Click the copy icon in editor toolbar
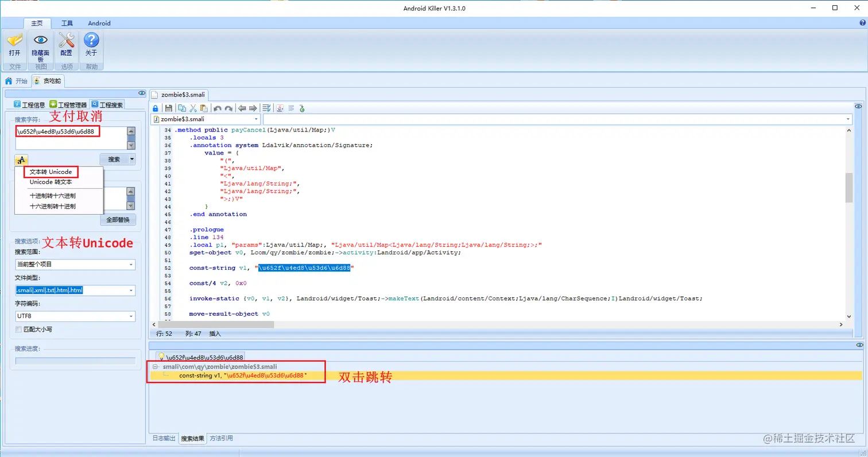868x457 pixels. (181, 108)
